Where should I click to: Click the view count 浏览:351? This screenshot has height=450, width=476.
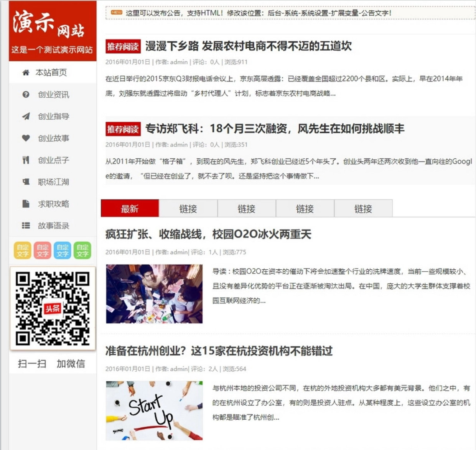236,145
